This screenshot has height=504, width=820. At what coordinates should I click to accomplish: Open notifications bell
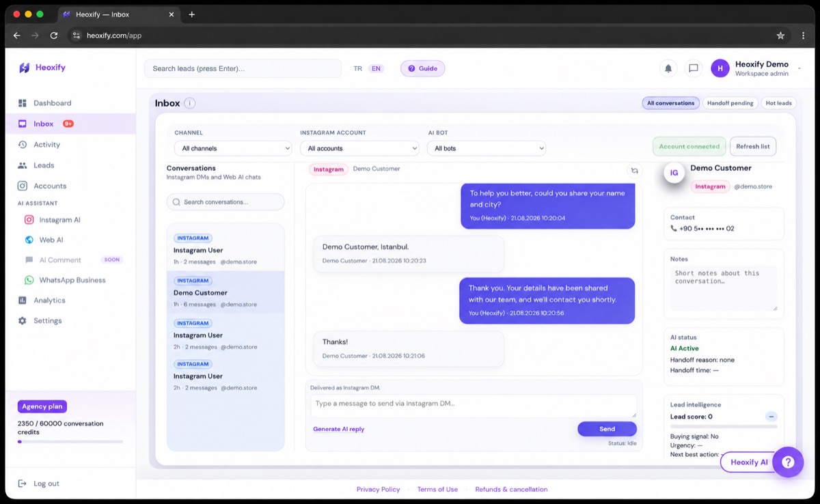point(668,68)
